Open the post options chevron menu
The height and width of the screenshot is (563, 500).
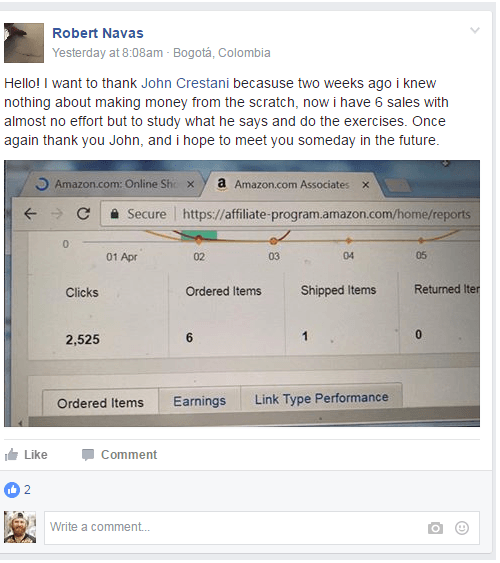pos(475,31)
